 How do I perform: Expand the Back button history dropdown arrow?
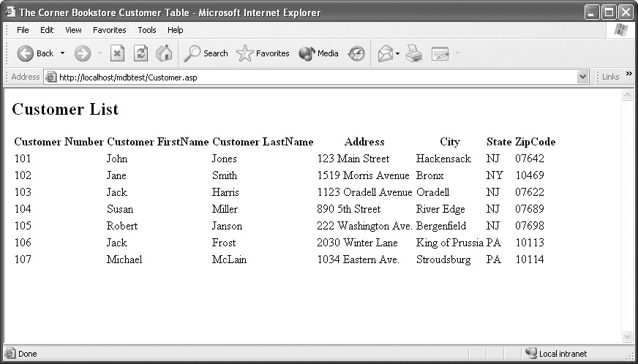[x=63, y=53]
